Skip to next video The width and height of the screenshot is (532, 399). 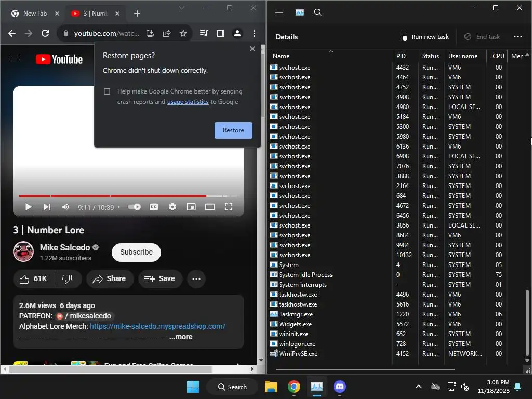(47, 207)
